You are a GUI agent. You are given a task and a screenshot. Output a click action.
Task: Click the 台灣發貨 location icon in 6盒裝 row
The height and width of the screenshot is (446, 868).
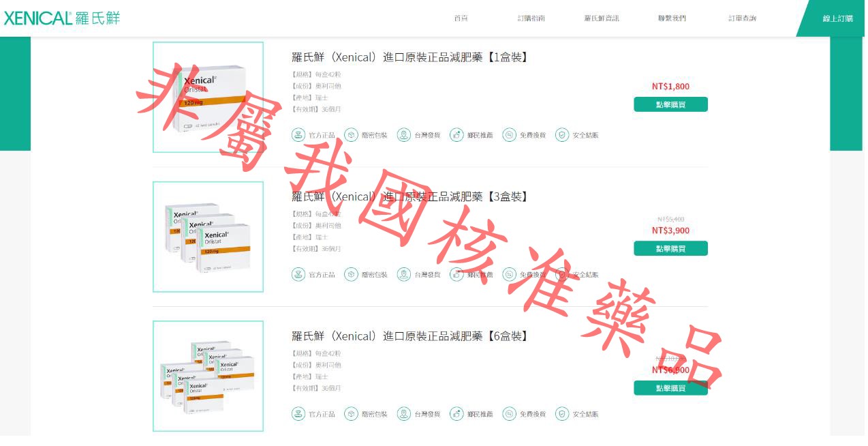pyautogui.click(x=404, y=414)
